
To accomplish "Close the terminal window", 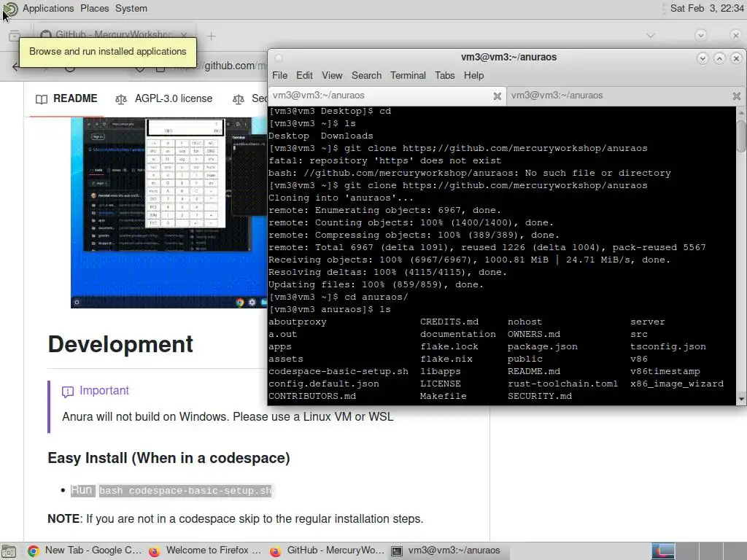I will point(737,58).
